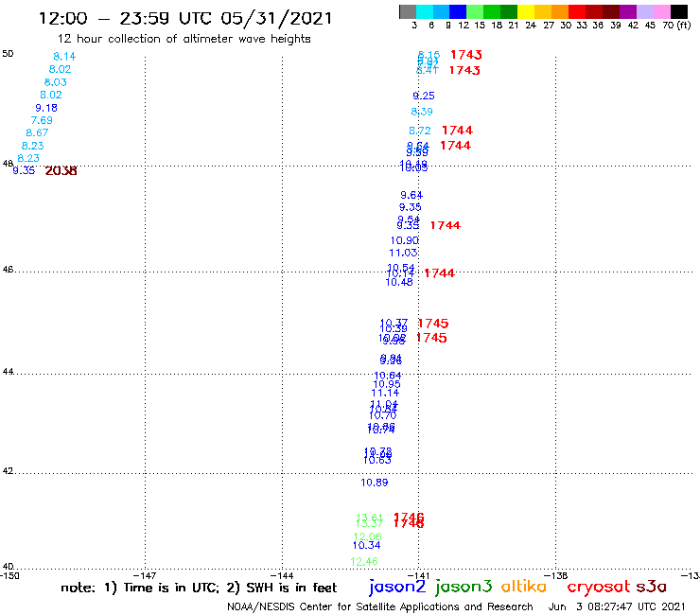Click the wave height value 8.72
This screenshot has width=700, height=615.
tap(420, 131)
